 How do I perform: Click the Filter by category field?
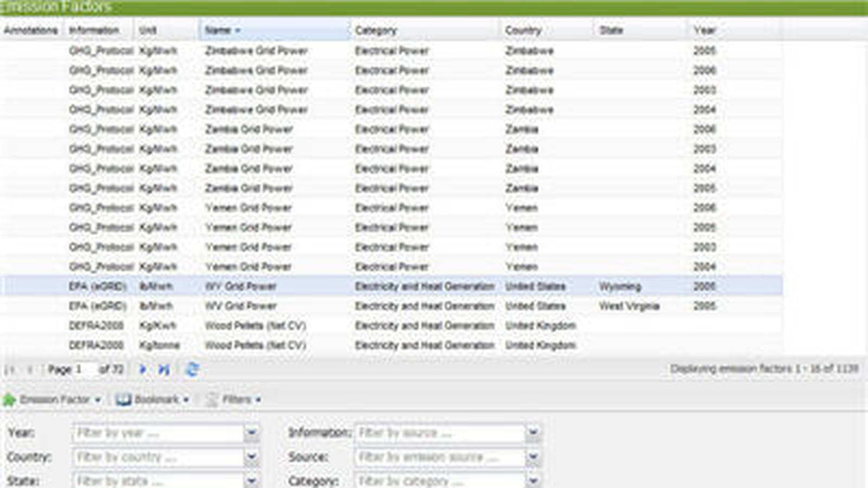440,480
